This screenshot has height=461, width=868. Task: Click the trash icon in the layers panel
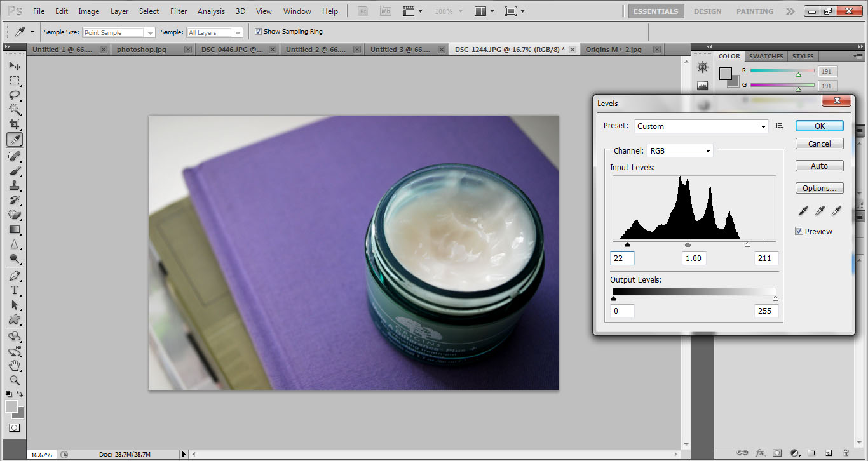(845, 453)
